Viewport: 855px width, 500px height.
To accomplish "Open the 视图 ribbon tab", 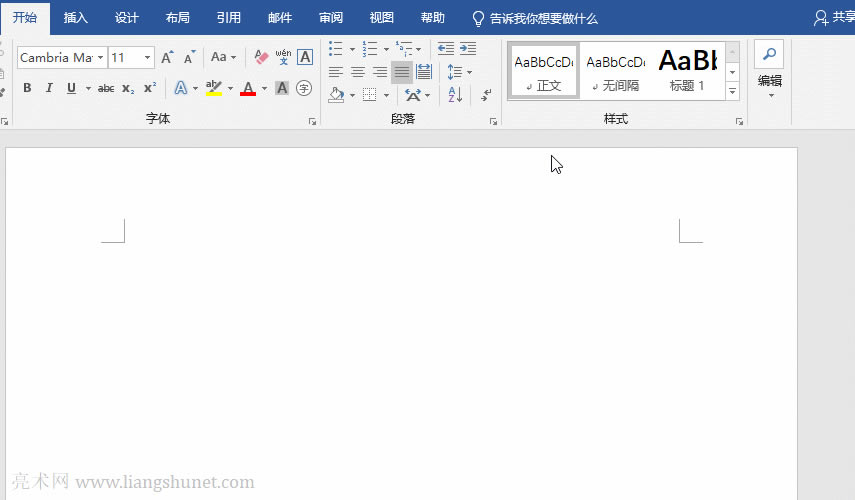I will (x=381, y=18).
